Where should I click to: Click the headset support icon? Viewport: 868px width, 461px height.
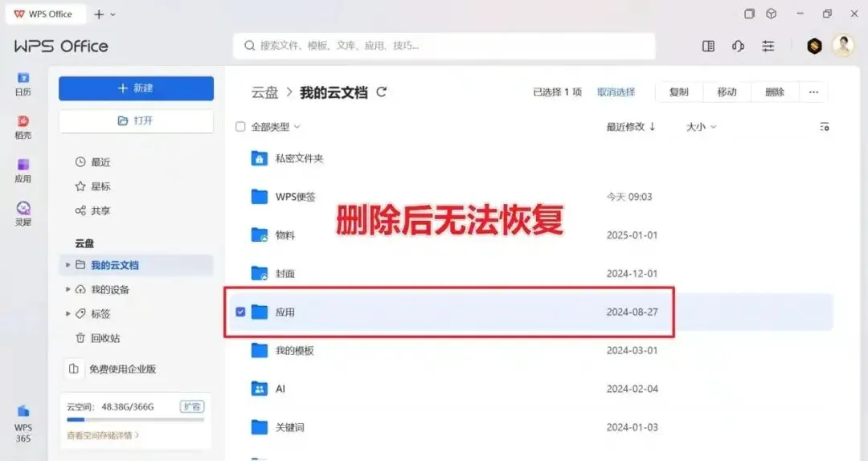[x=738, y=46]
